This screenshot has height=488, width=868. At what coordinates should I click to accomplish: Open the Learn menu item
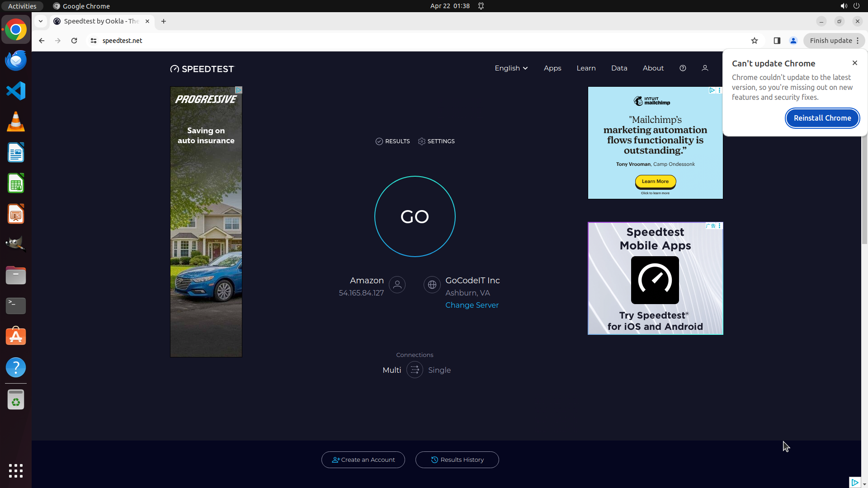[586, 68]
